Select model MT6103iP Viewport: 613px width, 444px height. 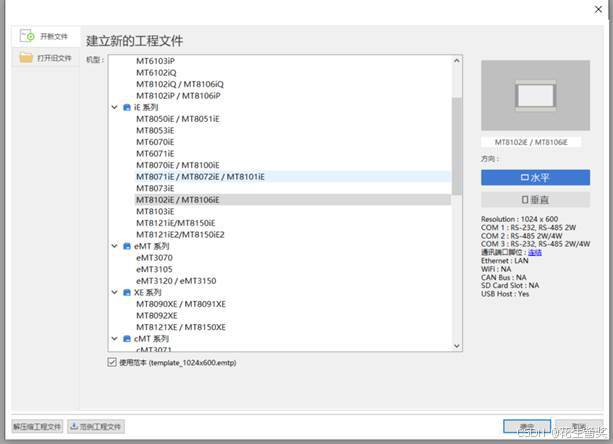coord(155,61)
